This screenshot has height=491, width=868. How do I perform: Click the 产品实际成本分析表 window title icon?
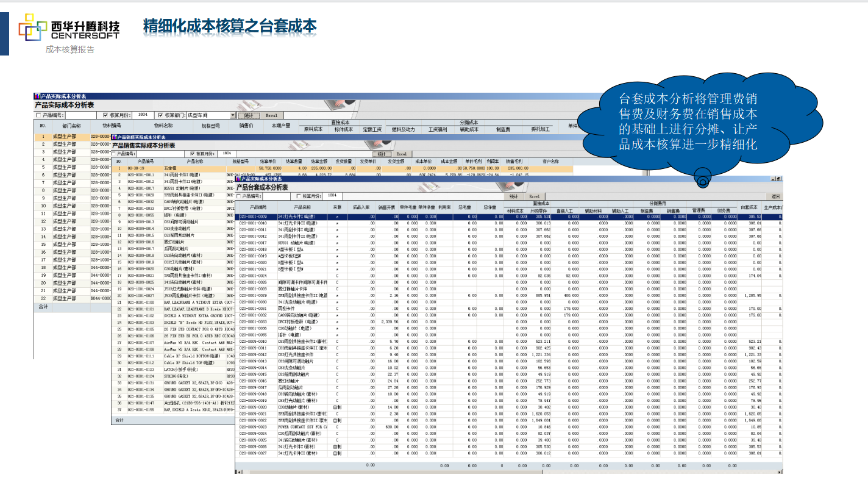click(x=37, y=96)
